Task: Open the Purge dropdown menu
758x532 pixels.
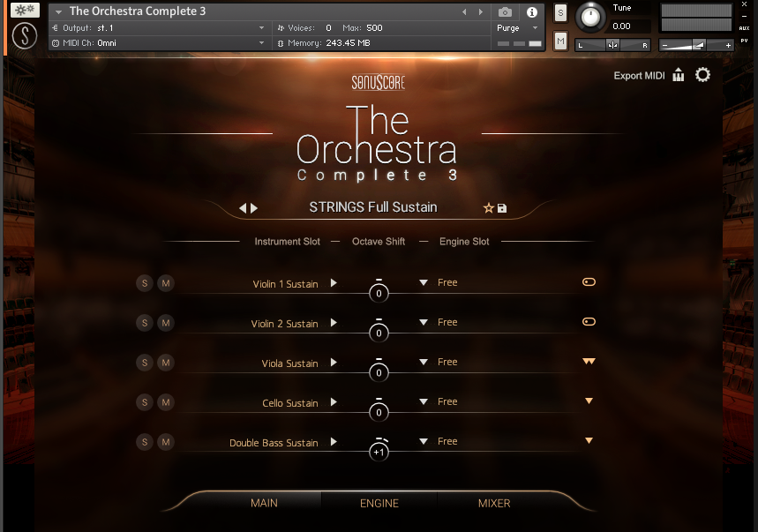Action: 516,28
